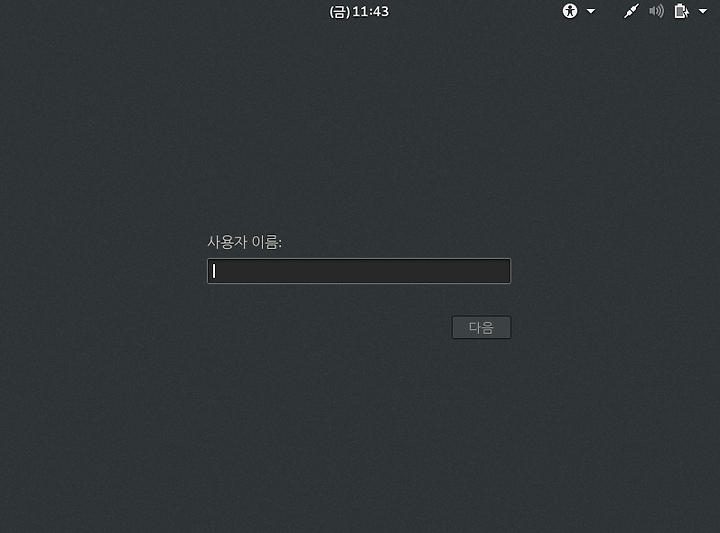Viewport: 720px width, 533px height.
Task: Focus the 사용자 이름 text field
Action: click(x=359, y=271)
